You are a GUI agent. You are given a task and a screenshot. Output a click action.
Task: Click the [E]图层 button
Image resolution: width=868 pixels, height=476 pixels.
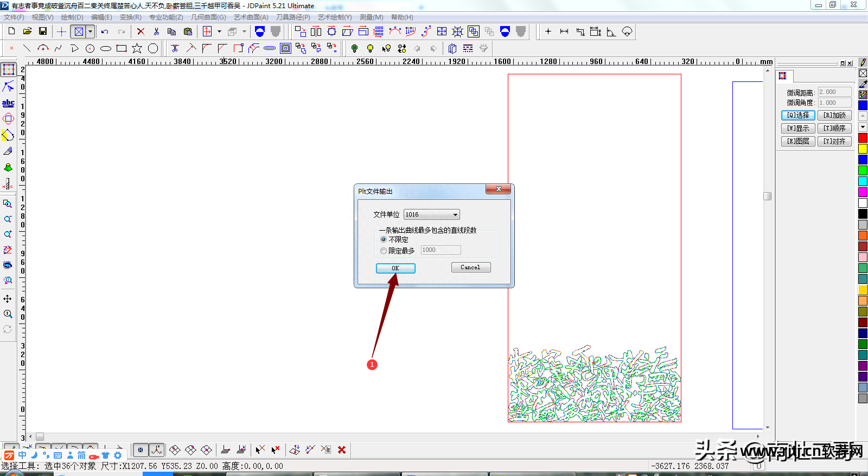[x=798, y=141]
